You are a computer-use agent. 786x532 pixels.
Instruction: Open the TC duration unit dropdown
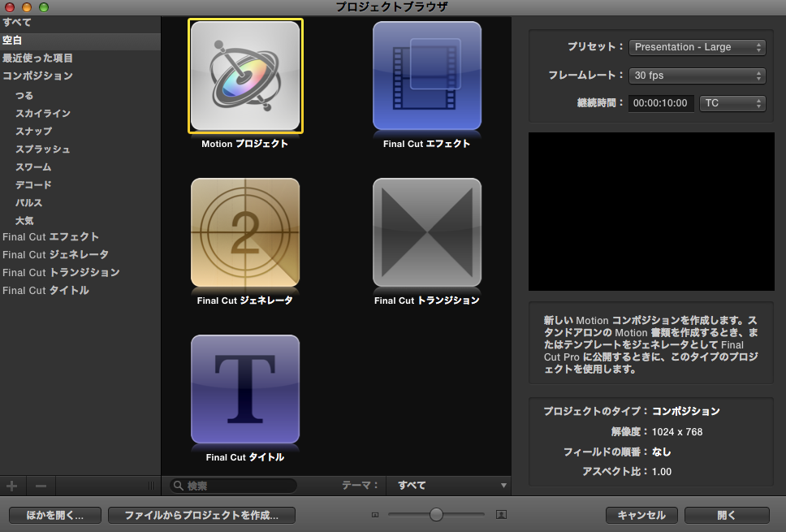click(732, 103)
